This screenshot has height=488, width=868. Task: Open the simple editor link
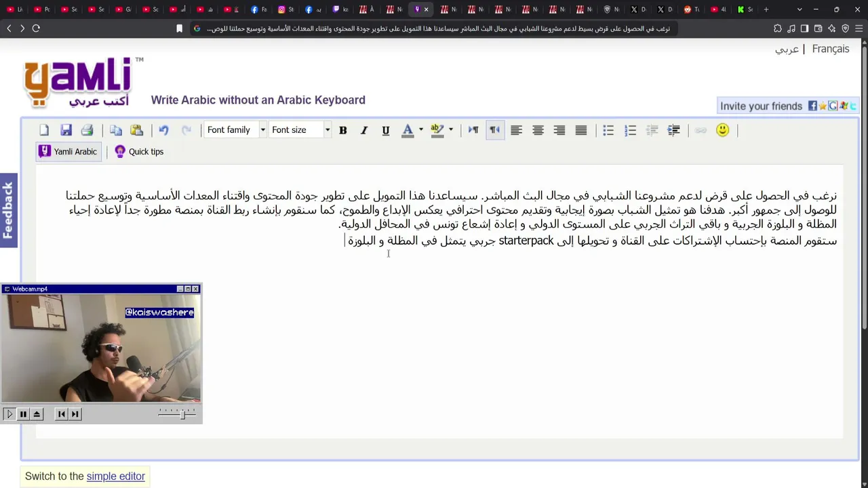click(x=116, y=476)
